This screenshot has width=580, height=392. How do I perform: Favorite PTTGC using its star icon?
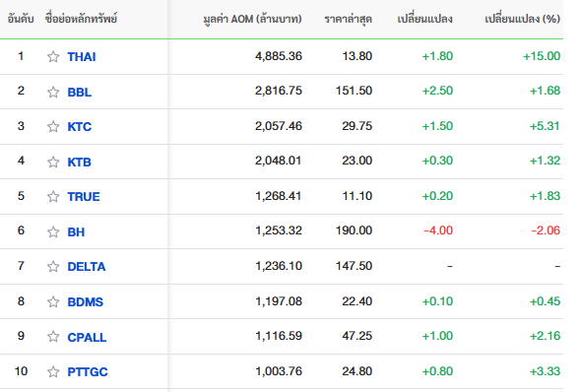click(53, 371)
